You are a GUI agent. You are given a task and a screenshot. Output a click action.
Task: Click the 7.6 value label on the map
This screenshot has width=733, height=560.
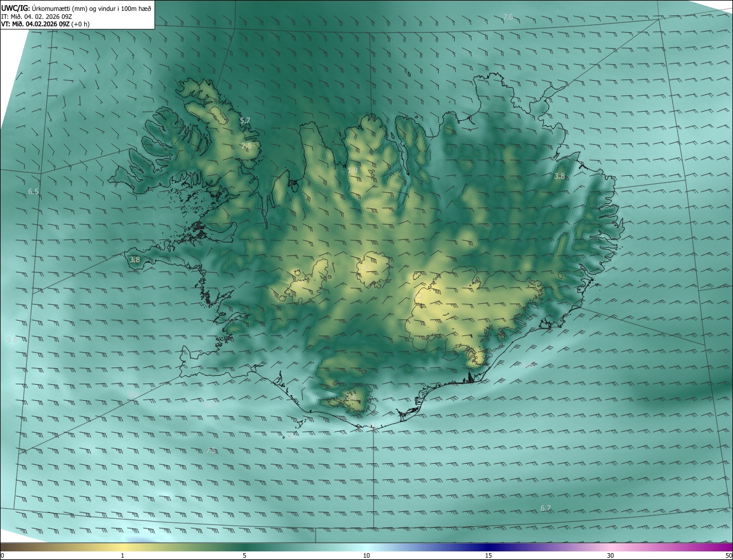click(508, 17)
